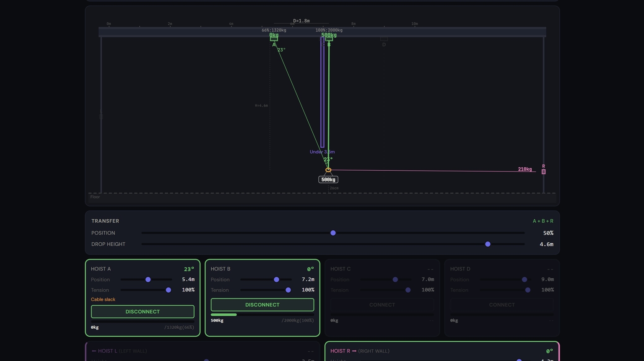Screen dimensions: 644x361
Task: Select Hoist A trolley icon on the overhead rail
Action: (273, 38)
